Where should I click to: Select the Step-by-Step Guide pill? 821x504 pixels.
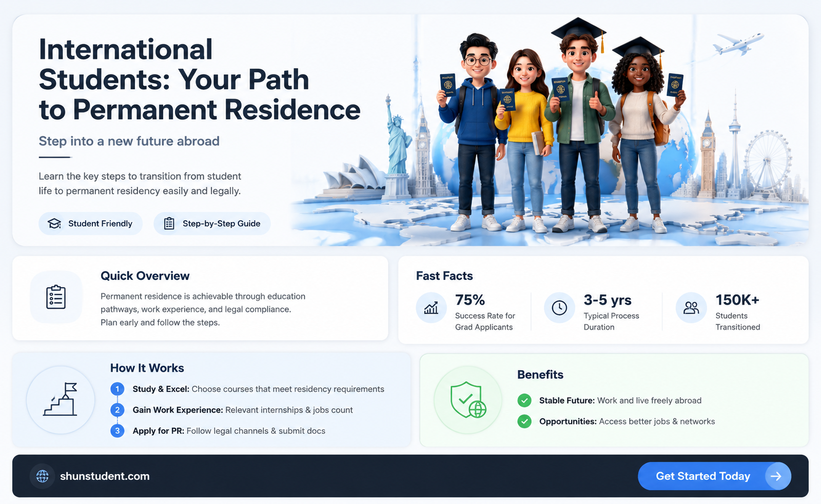pos(212,224)
